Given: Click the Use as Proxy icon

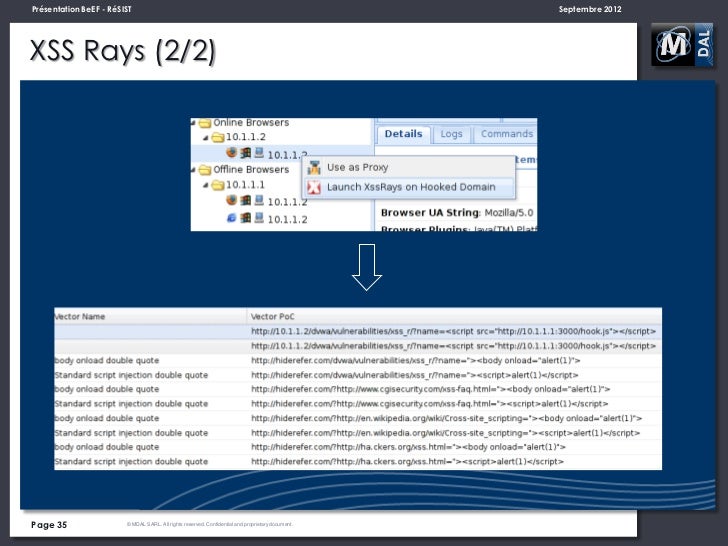Looking at the screenshot, I should click(x=314, y=168).
